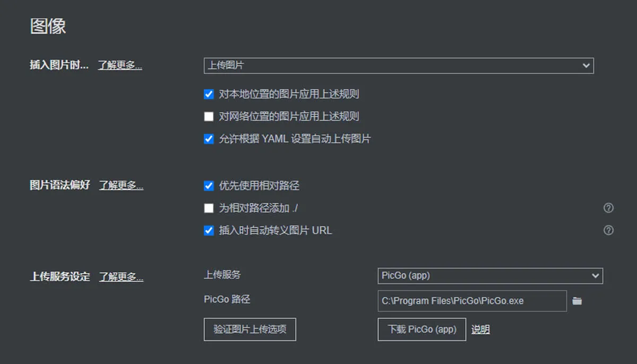637x364 pixels.
Task: Toggle 允许根据 YAML 设置自动上传图片 checkbox
Action: tap(209, 139)
